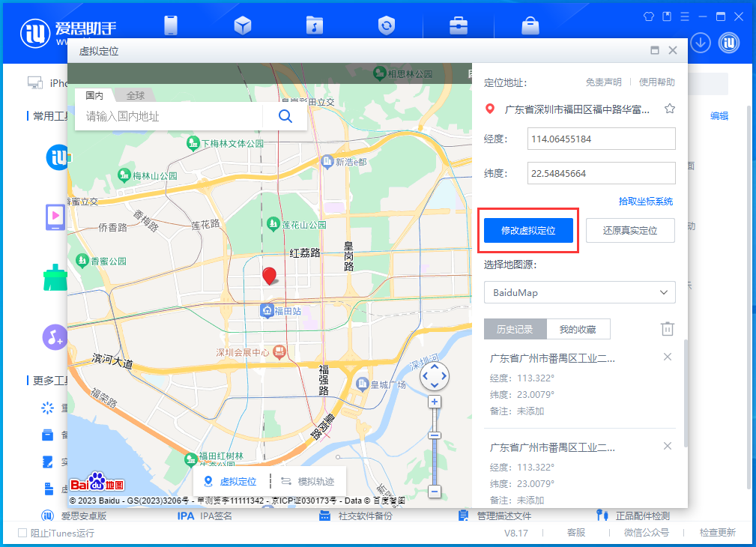The width and height of the screenshot is (756, 547).
Task: Click the magnifier to search the address
Action: (x=285, y=116)
